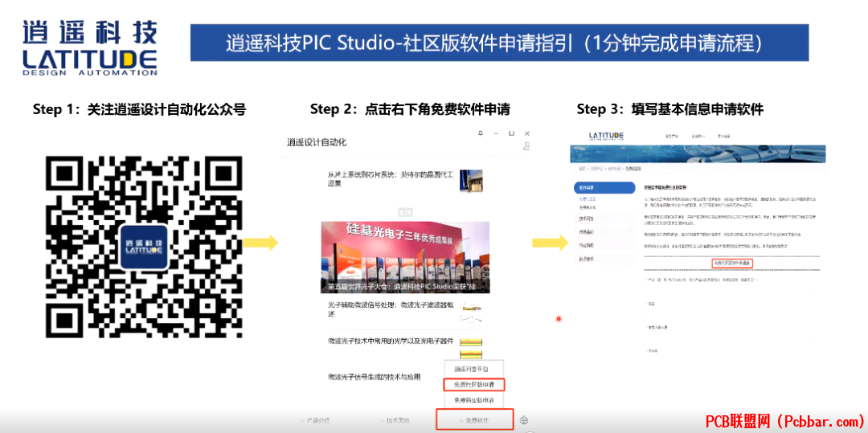Click the keyboard toggle icon beside 免费软件

click(524, 420)
